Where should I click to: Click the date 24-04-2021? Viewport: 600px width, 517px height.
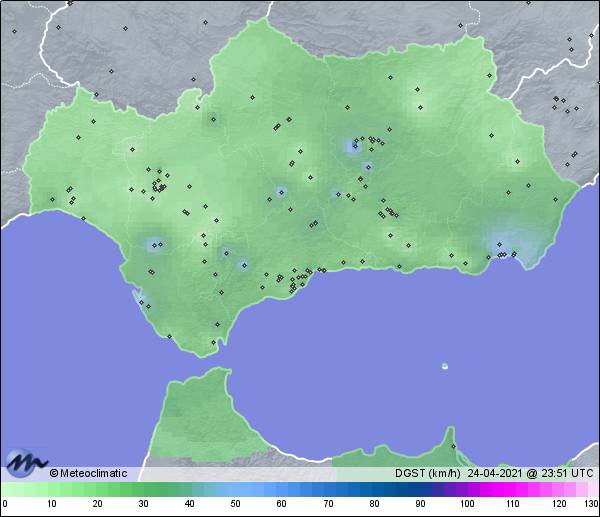[x=495, y=473]
